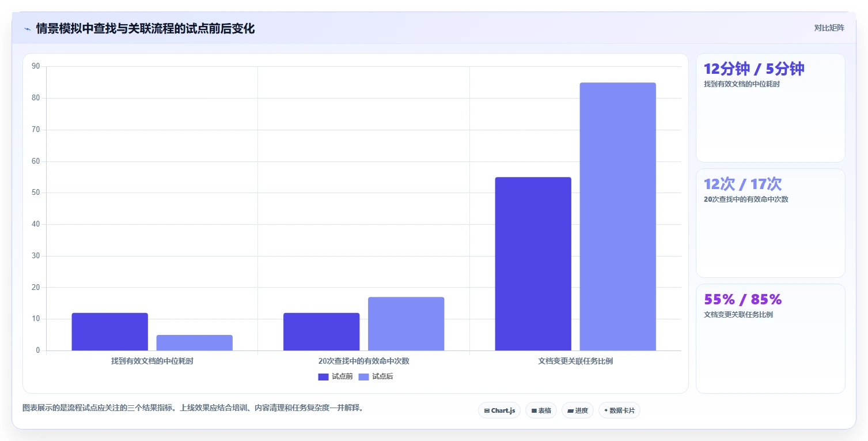Open the 55% / 85% stat card
This screenshot has width=868, height=441.
pyautogui.click(x=770, y=338)
